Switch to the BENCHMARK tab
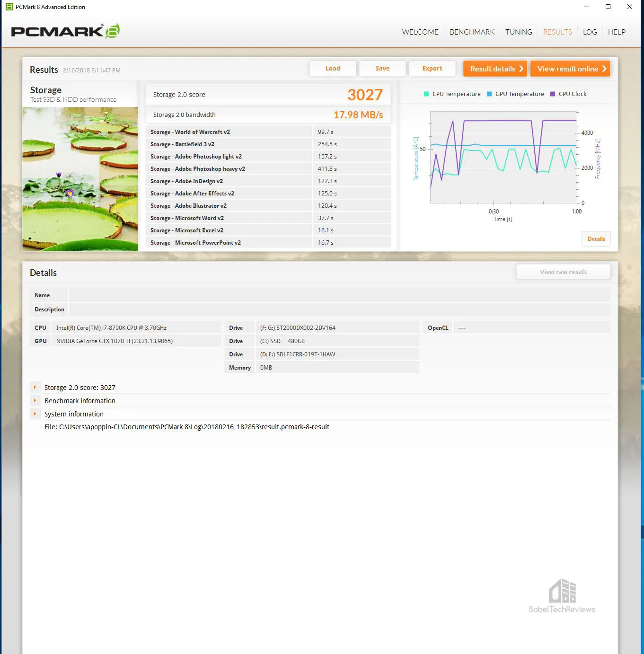 [x=472, y=32]
